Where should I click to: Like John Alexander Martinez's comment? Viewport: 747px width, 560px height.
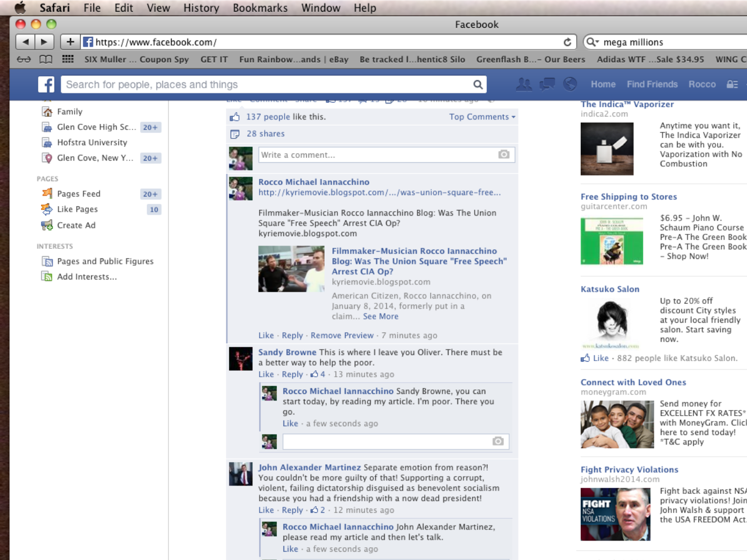point(266,510)
